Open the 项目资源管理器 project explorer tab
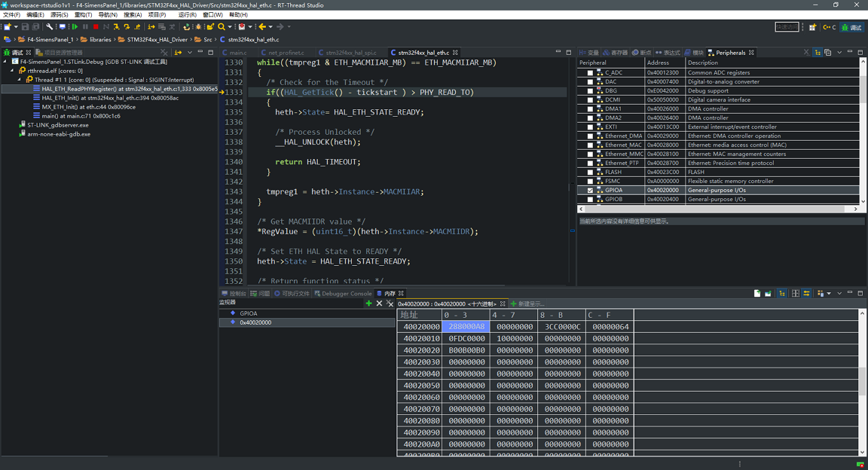The height and width of the screenshot is (470, 868). (60, 53)
